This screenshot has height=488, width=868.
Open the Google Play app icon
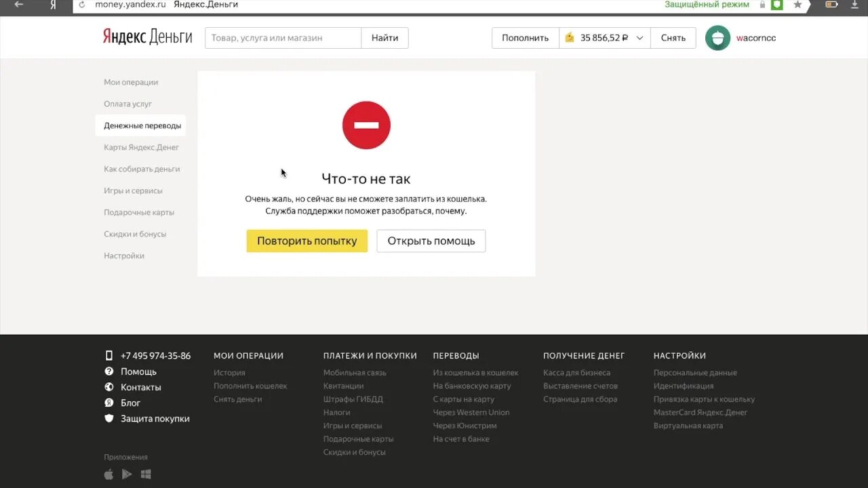tap(127, 474)
